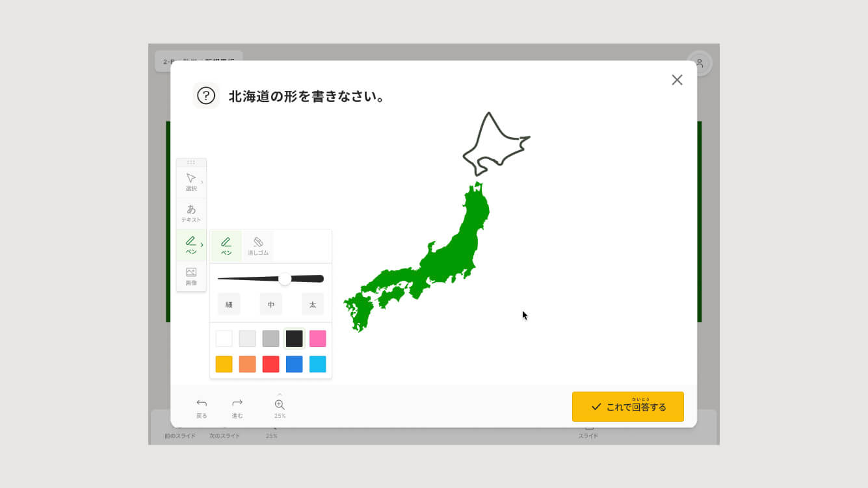Select the テキスト text tool

(x=191, y=213)
